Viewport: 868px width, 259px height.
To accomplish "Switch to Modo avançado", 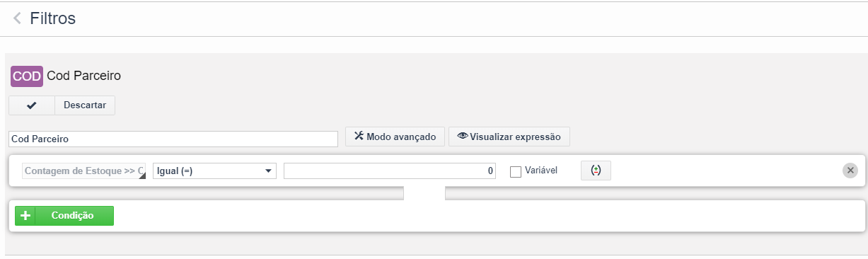I will (x=395, y=137).
